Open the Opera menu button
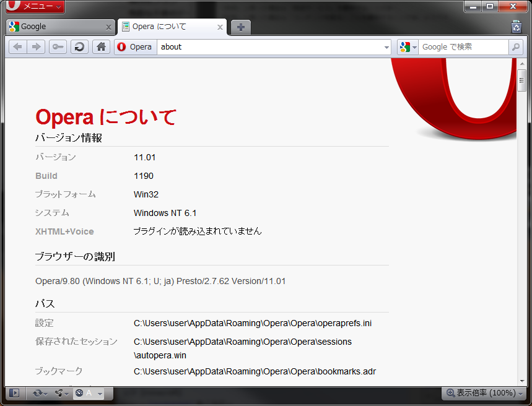Viewport: 532px width, 406px height. pyautogui.click(x=35, y=6)
